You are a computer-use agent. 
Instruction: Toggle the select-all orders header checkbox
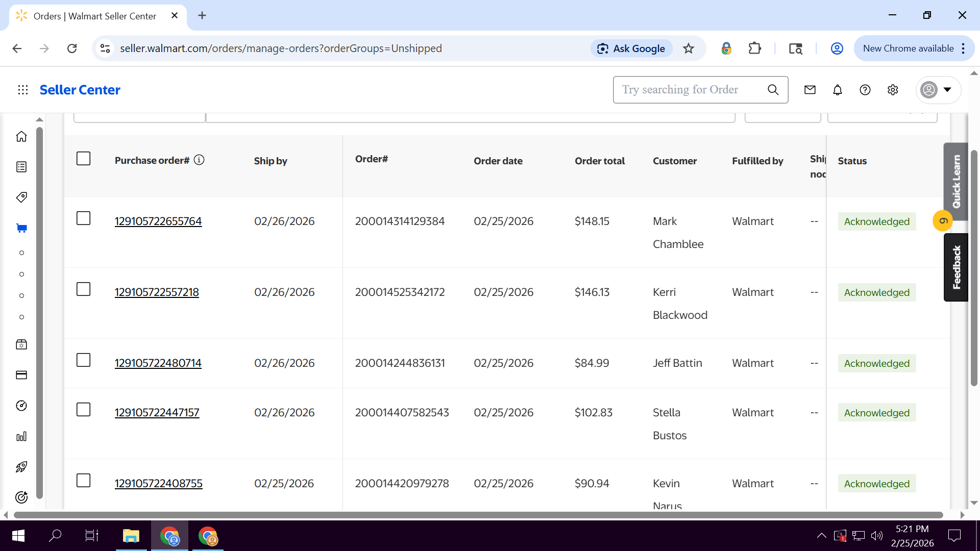point(83,159)
